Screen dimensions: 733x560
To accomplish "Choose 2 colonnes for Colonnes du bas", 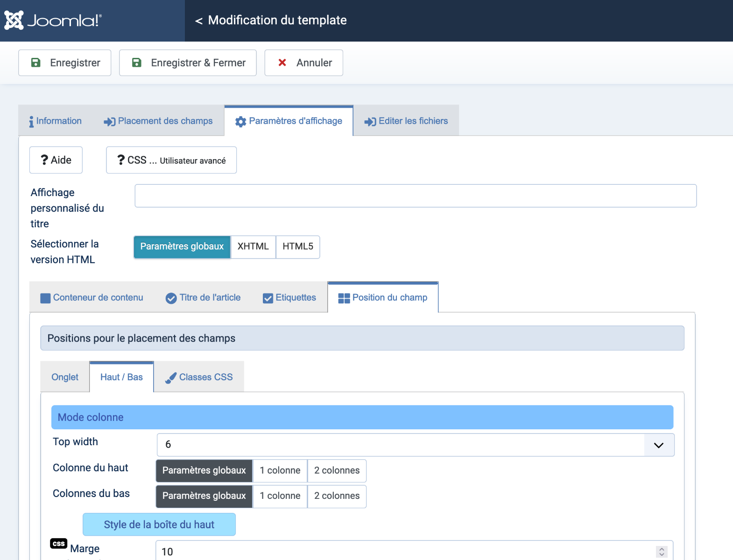I will coord(337,496).
